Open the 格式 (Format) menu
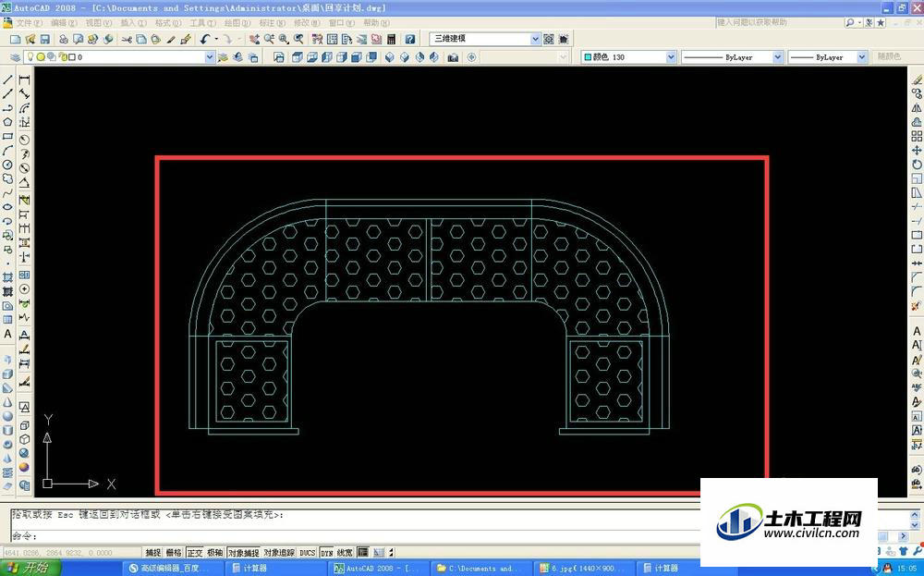 coord(168,23)
